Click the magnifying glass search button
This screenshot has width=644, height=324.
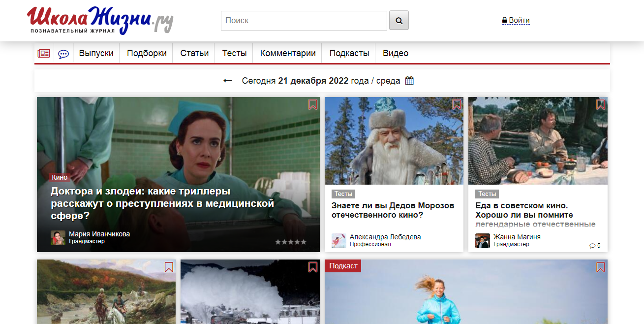(x=399, y=21)
